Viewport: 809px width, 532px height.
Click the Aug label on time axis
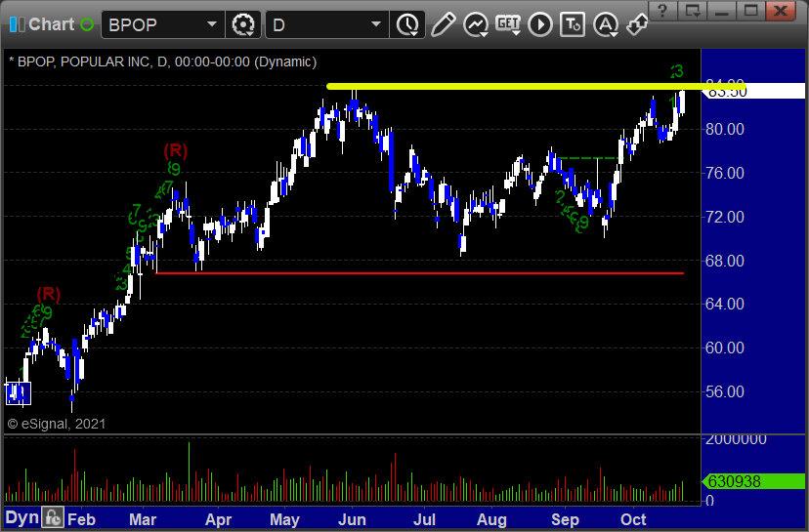[491, 519]
